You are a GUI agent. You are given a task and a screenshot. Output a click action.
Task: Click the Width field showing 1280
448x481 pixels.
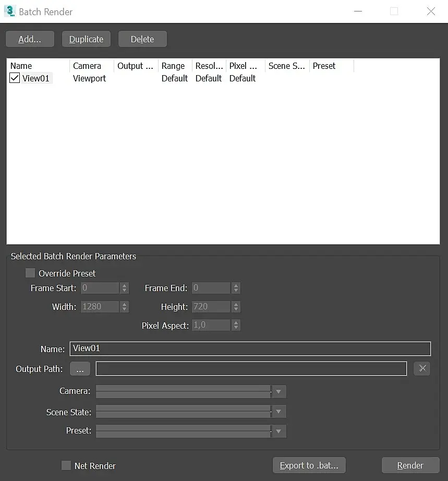click(100, 306)
